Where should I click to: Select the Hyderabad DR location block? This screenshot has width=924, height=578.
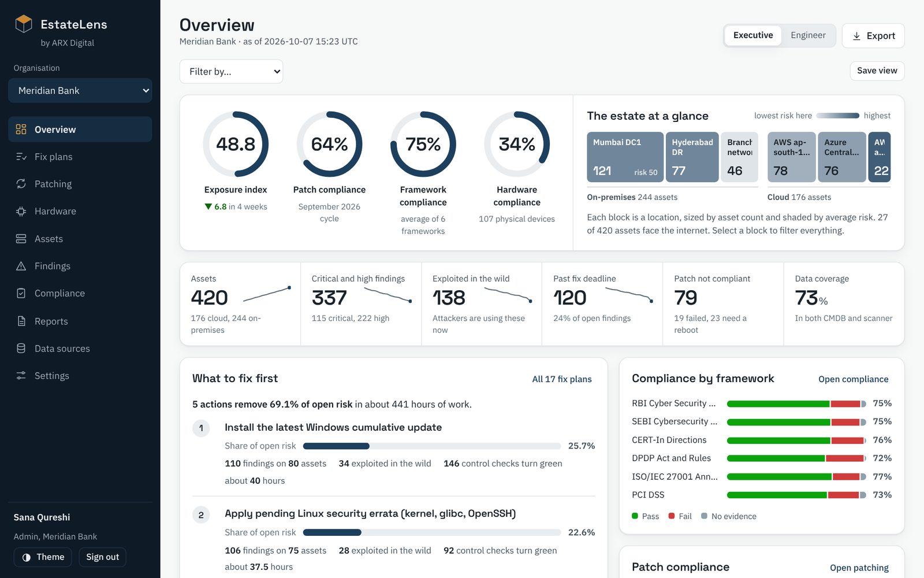692,157
